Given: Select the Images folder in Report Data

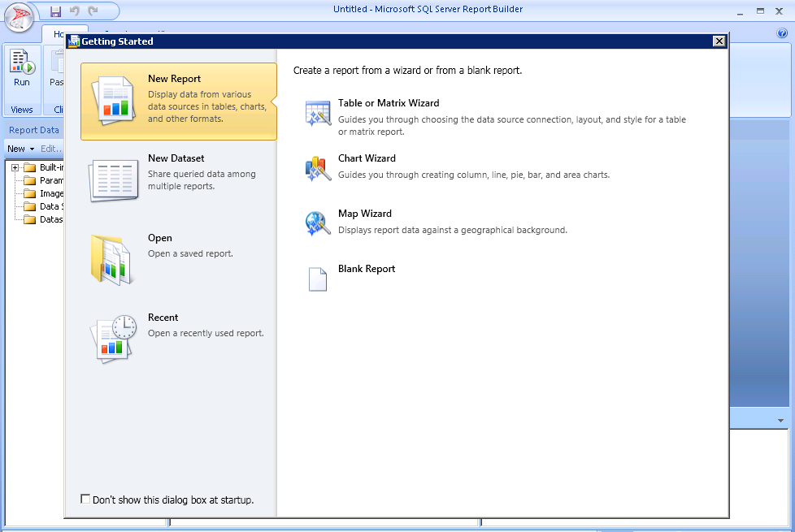Looking at the screenshot, I should [x=44, y=193].
